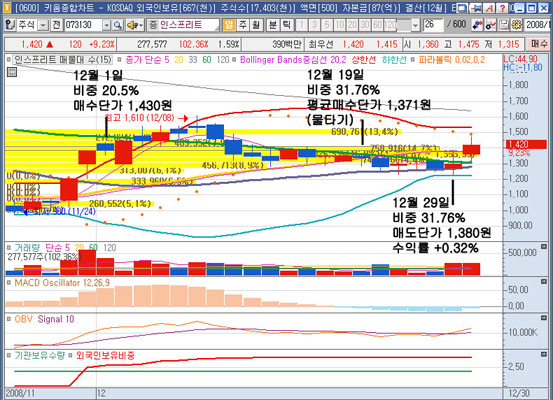The image size is (553, 400).
Task: Click the stock code field showing 073130
Action: pyautogui.click(x=83, y=25)
